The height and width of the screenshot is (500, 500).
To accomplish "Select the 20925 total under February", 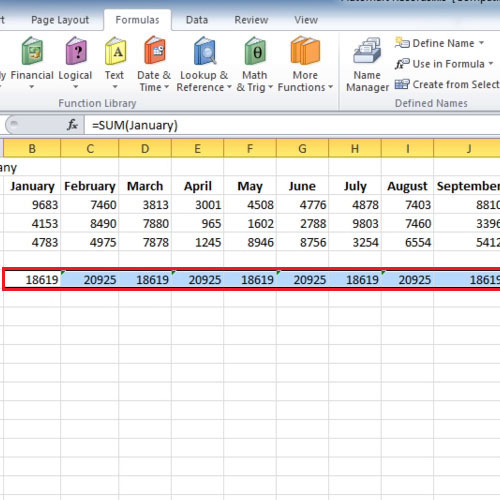I will (x=90, y=279).
